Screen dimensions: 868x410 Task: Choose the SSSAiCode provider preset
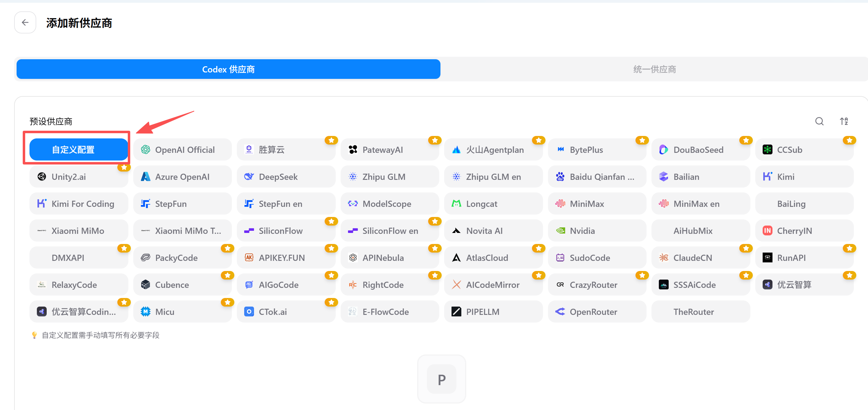pos(701,284)
